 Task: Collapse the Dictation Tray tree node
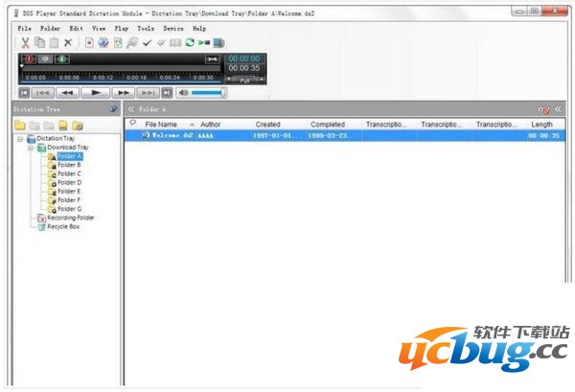click(20, 139)
